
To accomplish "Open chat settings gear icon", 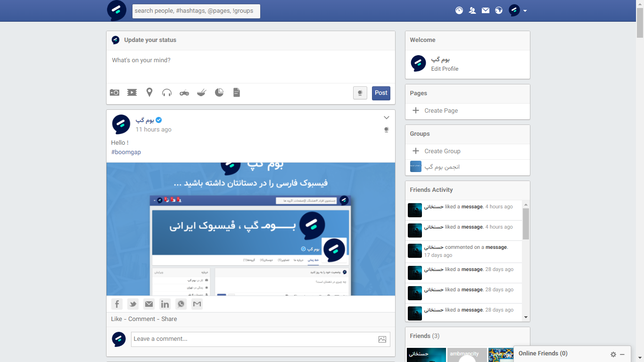I will tap(613, 354).
